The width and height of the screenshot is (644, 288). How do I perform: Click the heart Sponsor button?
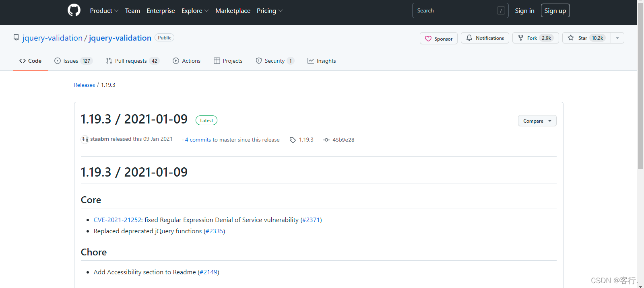[439, 38]
